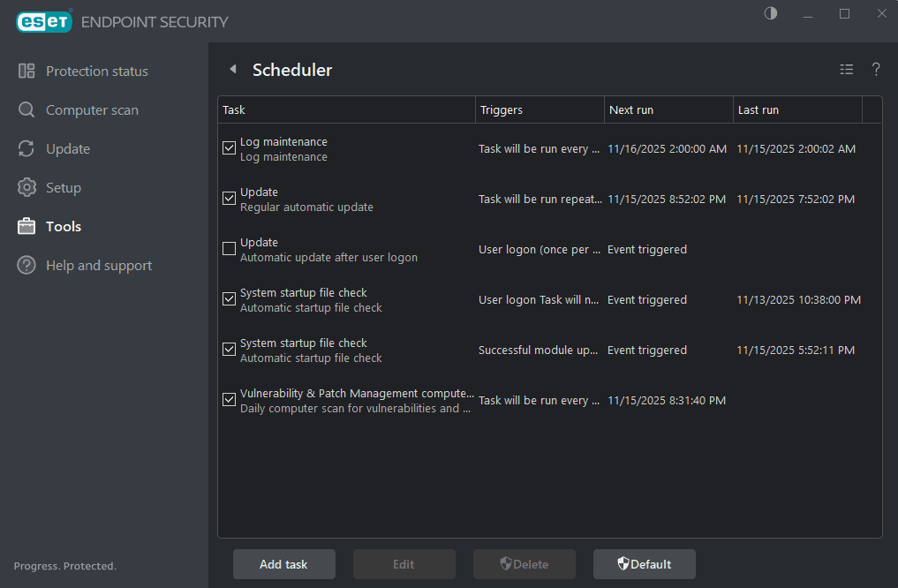Image resolution: width=898 pixels, height=588 pixels.
Task: Uncheck the Log maintenance task checkbox
Action: click(x=229, y=148)
